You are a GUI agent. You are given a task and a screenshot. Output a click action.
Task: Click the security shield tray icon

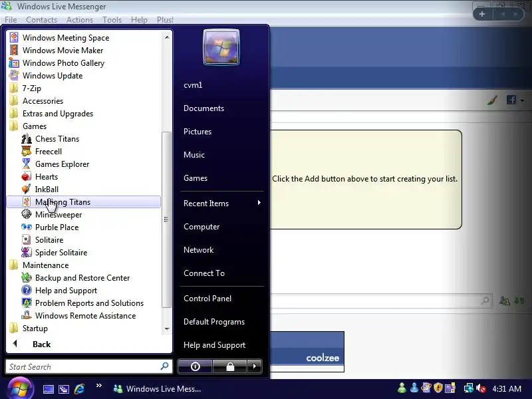(x=438, y=388)
